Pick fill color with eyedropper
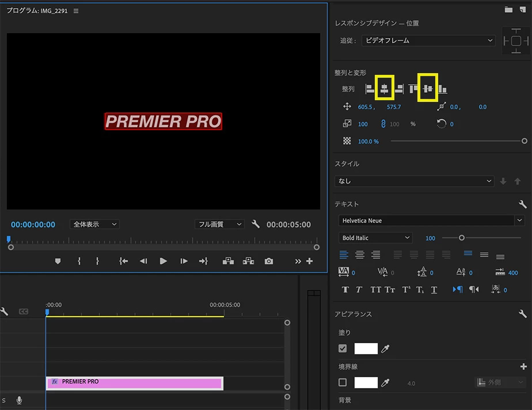 point(385,348)
